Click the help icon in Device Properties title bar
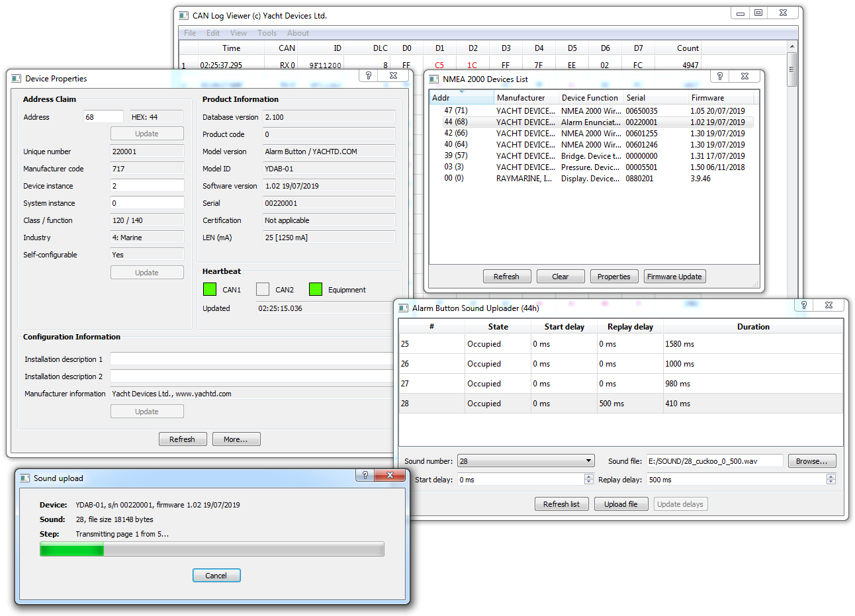Viewport: 855px width, 616px height. pos(369,75)
